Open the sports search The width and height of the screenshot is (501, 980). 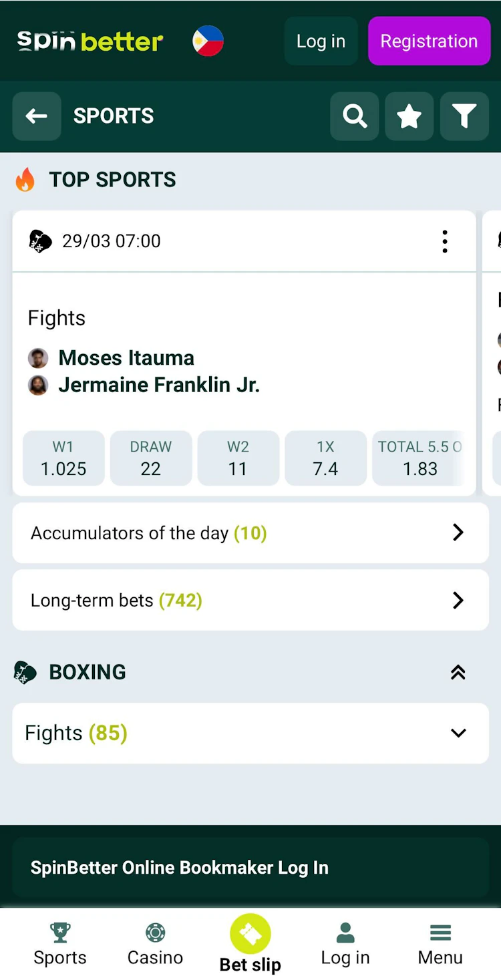[355, 116]
